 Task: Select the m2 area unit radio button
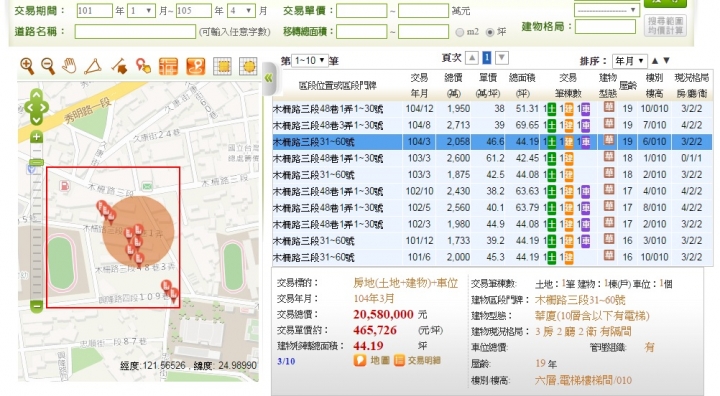click(x=459, y=32)
